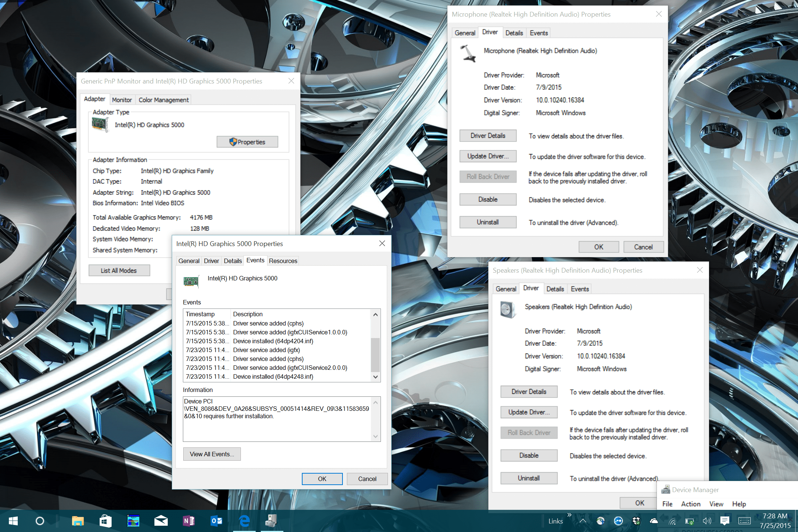Screen dimensions: 798x532
Task: Click the Description column header
Action: tap(301, 314)
